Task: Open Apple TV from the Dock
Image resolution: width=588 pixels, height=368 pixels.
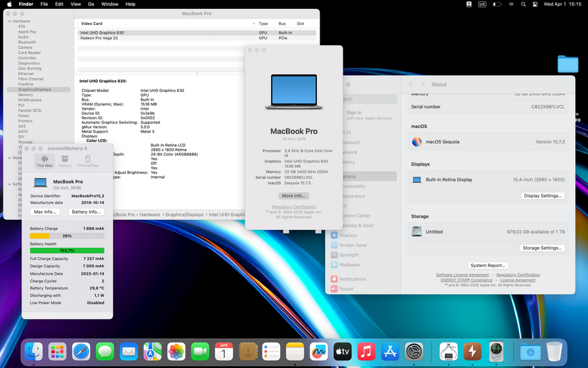Action: [x=343, y=352]
